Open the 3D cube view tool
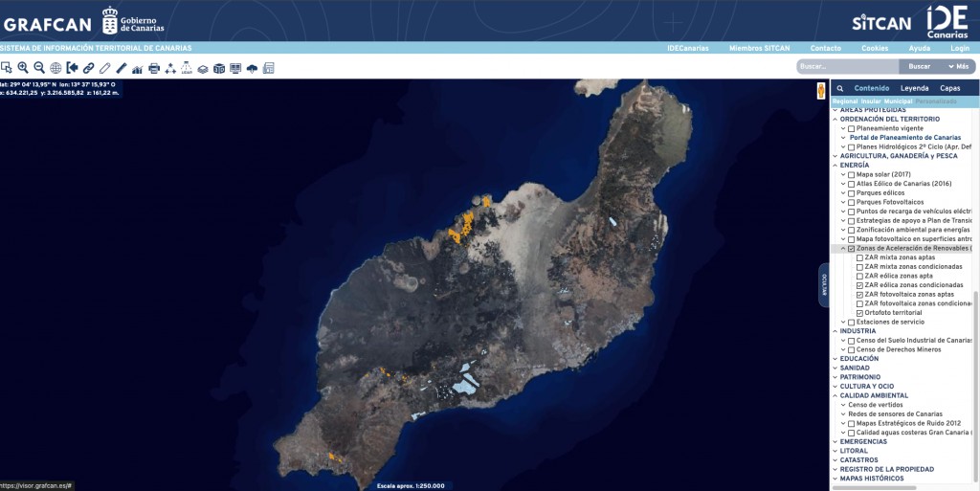Screen dimensions: 980x491 [x=219, y=68]
